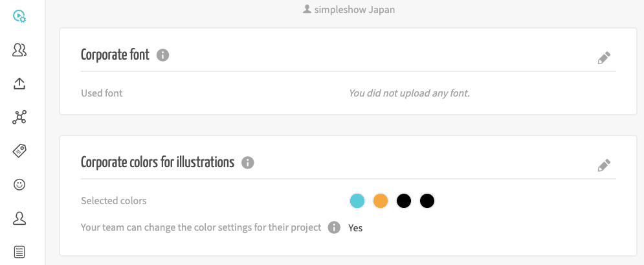Show info about team color settings
This screenshot has height=265, width=644.
point(334,227)
